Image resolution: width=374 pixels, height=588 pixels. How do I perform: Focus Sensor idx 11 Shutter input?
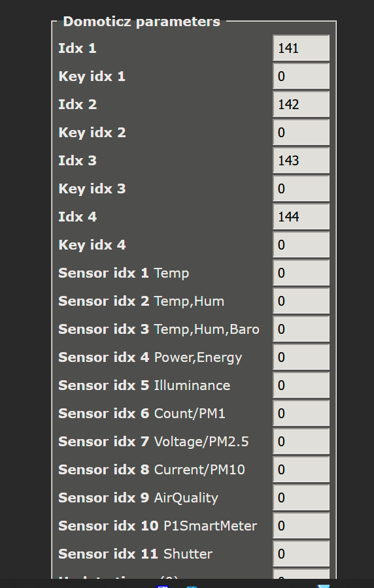tap(301, 554)
